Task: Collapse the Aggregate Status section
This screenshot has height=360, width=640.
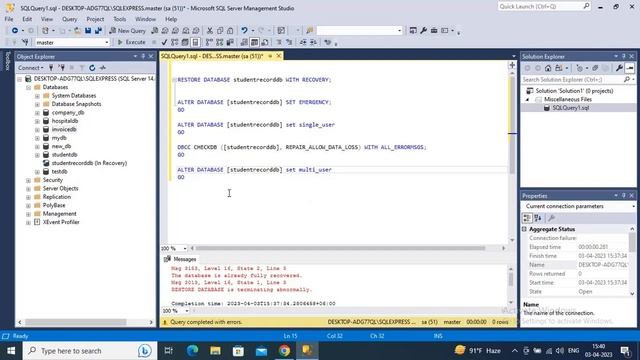Action: click(524, 229)
